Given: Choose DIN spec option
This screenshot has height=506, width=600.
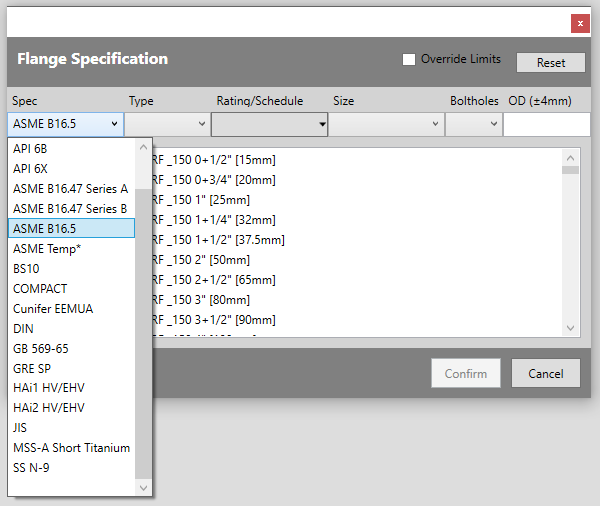Looking at the screenshot, I should [72, 328].
